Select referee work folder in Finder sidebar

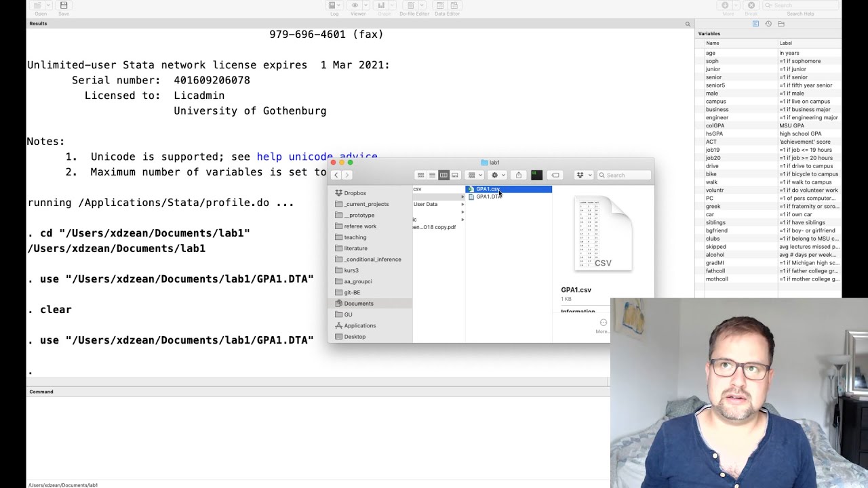pyautogui.click(x=360, y=226)
